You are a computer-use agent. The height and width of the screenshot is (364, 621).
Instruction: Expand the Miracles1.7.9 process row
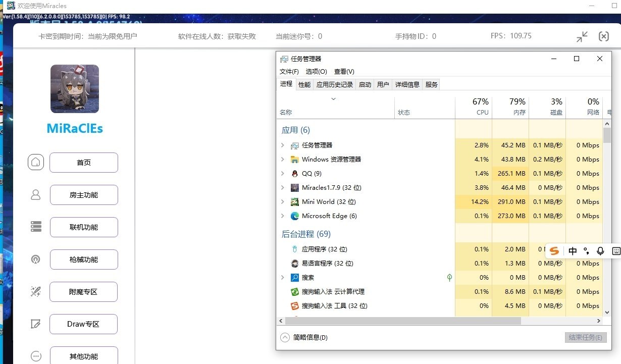point(282,188)
